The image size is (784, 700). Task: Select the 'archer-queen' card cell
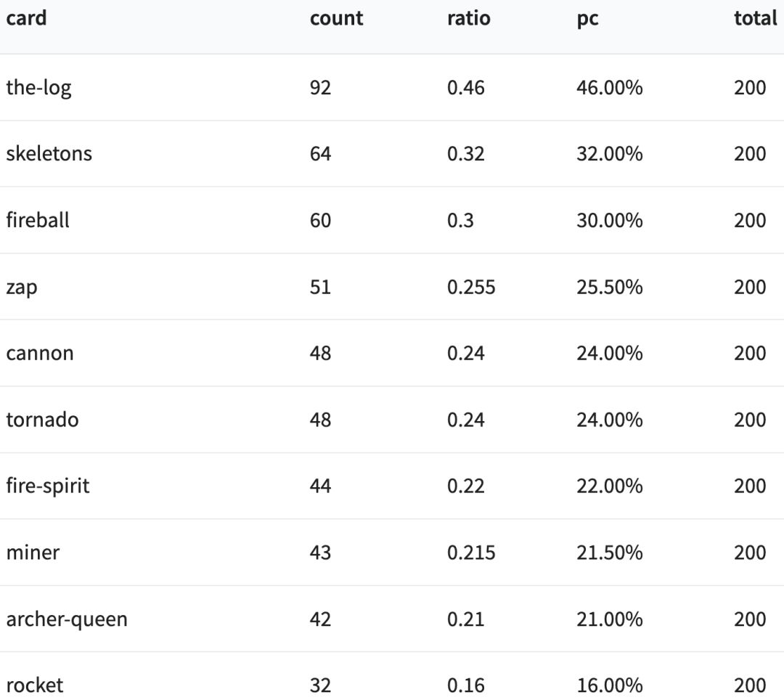pos(67,619)
